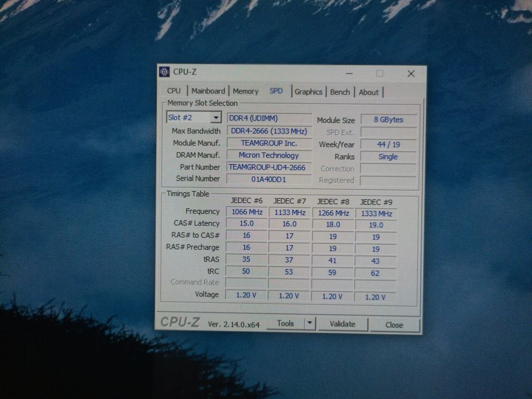Click the tRAS value 37
This screenshot has height=399, width=532.
[289, 260]
